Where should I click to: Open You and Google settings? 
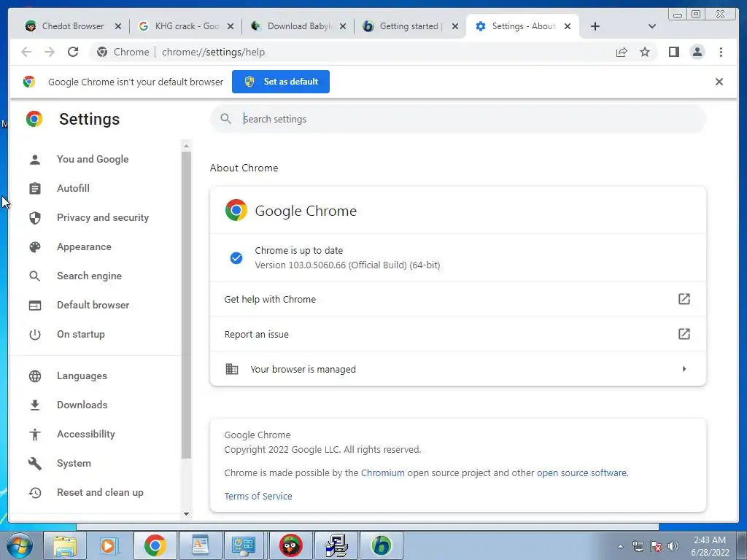pos(93,159)
